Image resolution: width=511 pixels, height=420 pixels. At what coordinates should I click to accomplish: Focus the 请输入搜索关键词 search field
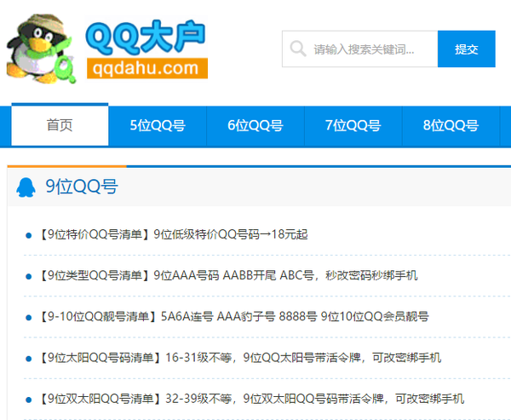point(359,49)
